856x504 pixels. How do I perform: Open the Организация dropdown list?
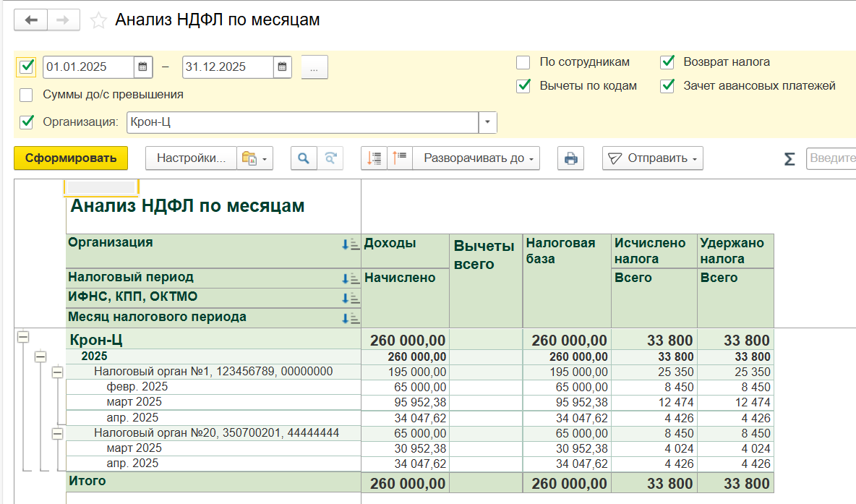click(x=487, y=122)
